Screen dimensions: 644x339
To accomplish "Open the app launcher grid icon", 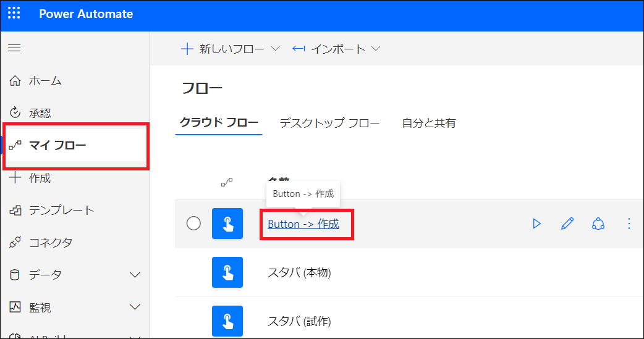I will coord(14,13).
